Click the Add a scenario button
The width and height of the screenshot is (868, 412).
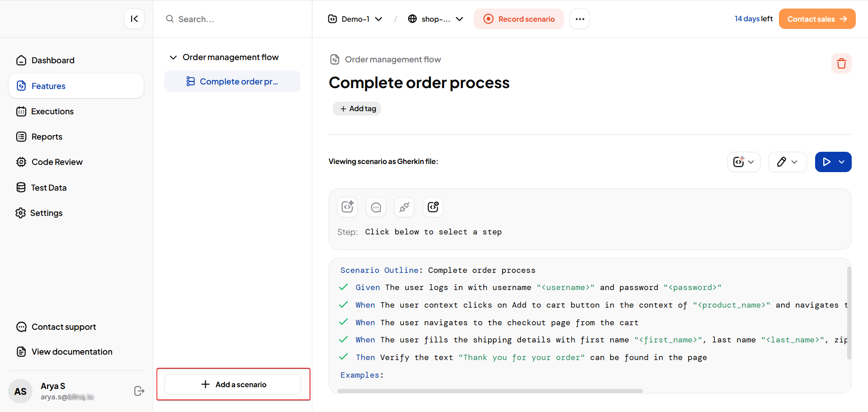point(233,384)
